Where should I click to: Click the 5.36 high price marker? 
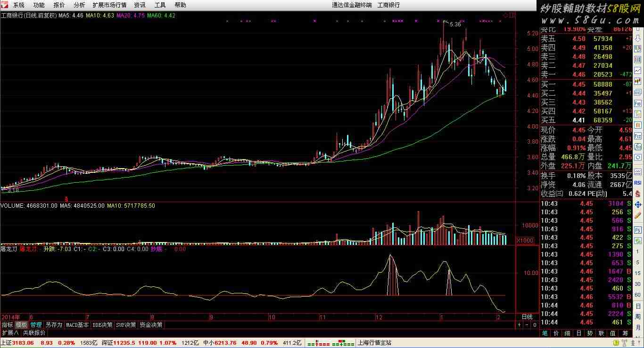(x=455, y=24)
